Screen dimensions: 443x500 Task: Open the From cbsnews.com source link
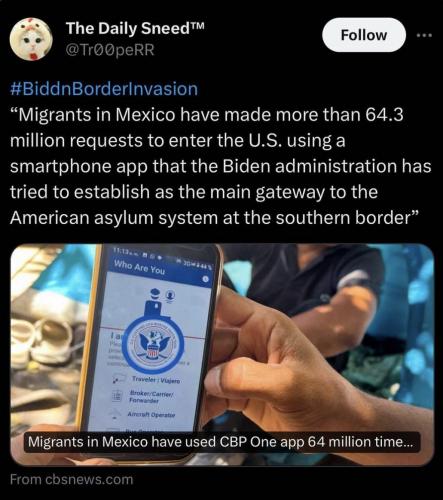point(71,479)
